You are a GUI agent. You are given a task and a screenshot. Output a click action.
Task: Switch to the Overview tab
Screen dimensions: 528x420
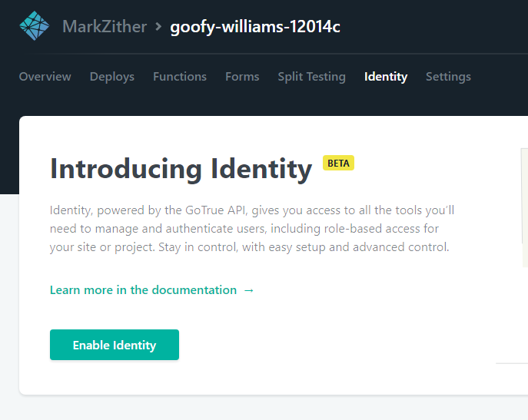point(45,77)
